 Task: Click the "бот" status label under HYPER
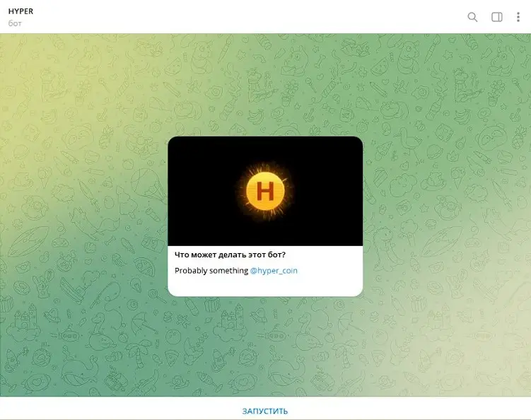point(15,23)
